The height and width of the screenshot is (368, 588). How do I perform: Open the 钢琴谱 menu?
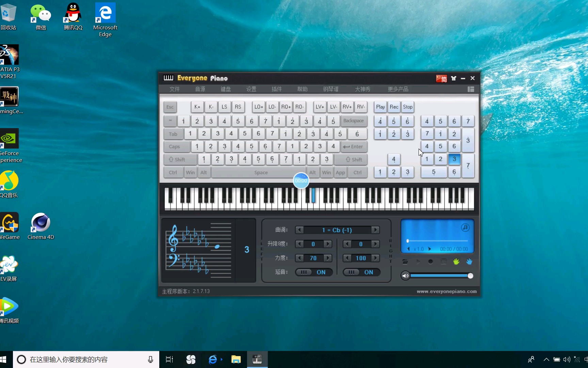tap(331, 89)
